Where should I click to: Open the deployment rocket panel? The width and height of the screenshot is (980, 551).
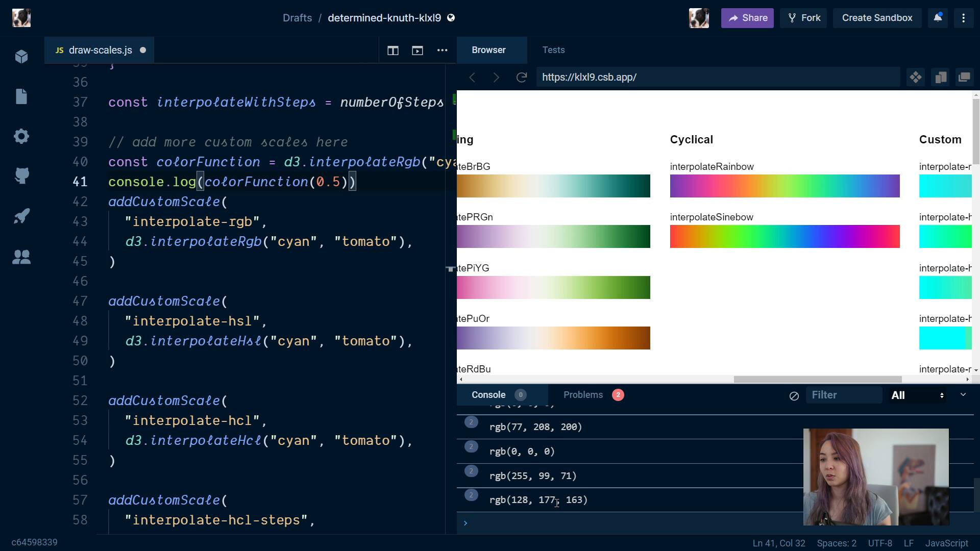[21, 216]
